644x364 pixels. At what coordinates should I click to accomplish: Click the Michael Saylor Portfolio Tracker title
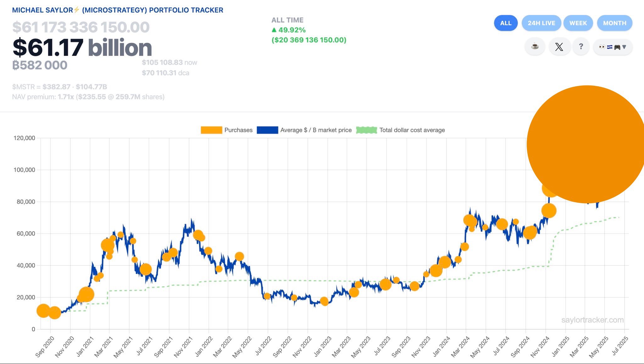coord(118,10)
